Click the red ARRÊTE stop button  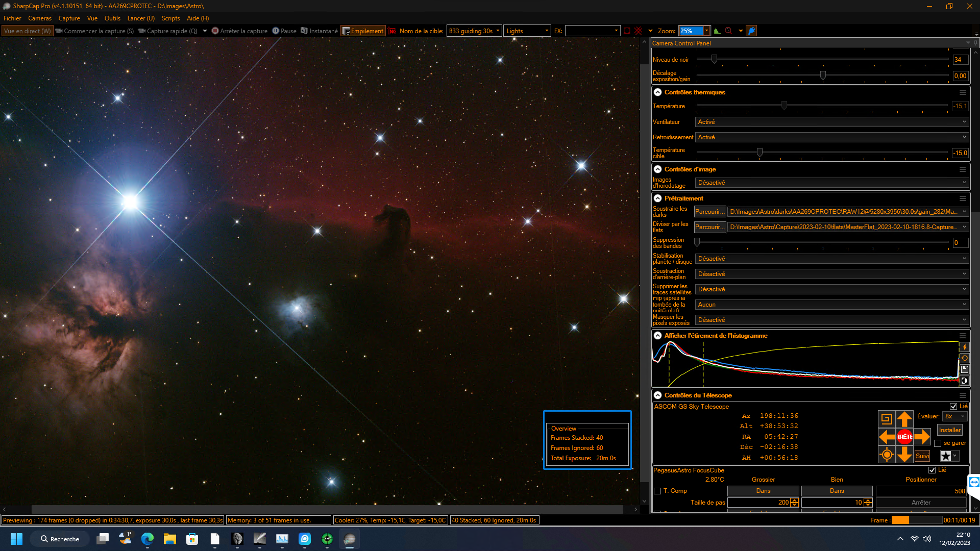click(x=904, y=437)
